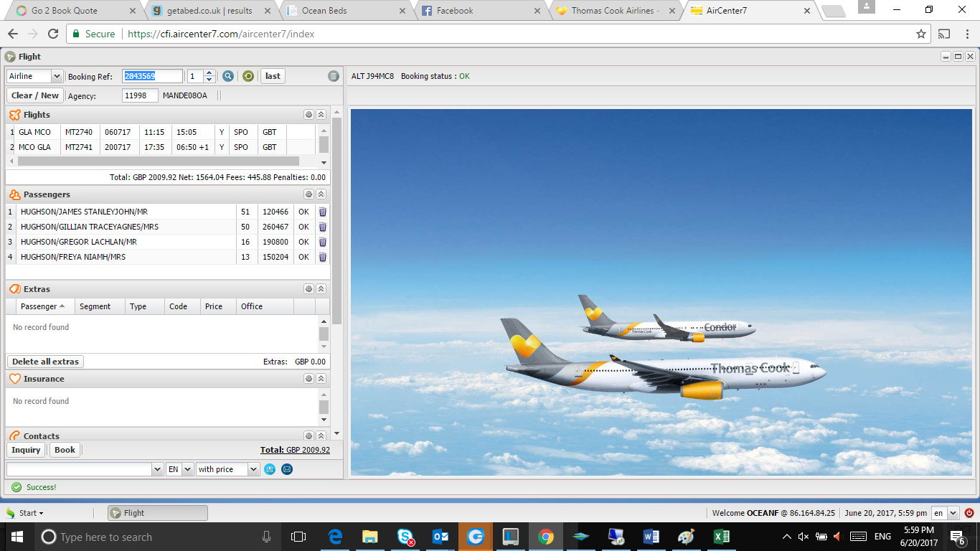The width and height of the screenshot is (980, 551).
Task: Delete passenger HUGHSON/GREGOR LACHLAN/MR
Action: pyautogui.click(x=323, y=242)
